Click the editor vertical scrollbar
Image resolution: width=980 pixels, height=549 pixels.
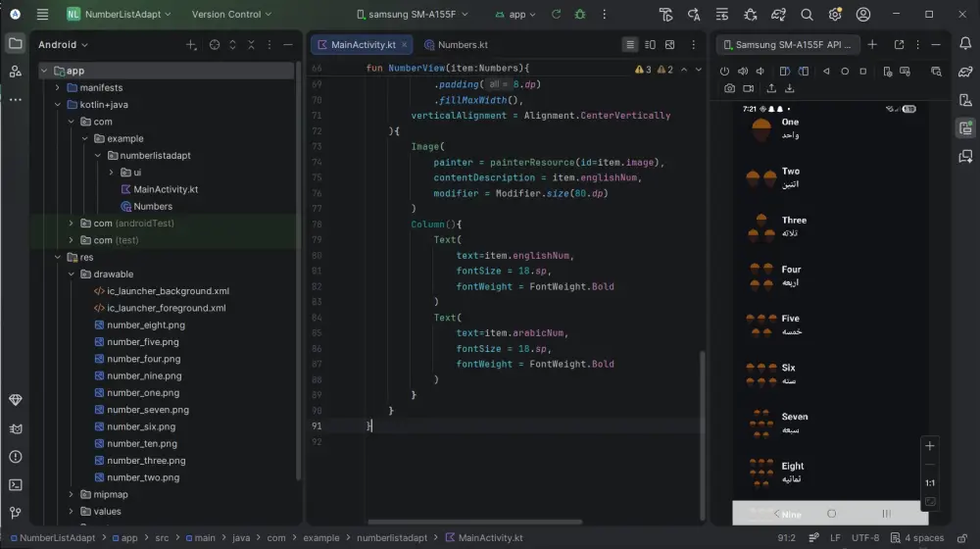point(702,434)
